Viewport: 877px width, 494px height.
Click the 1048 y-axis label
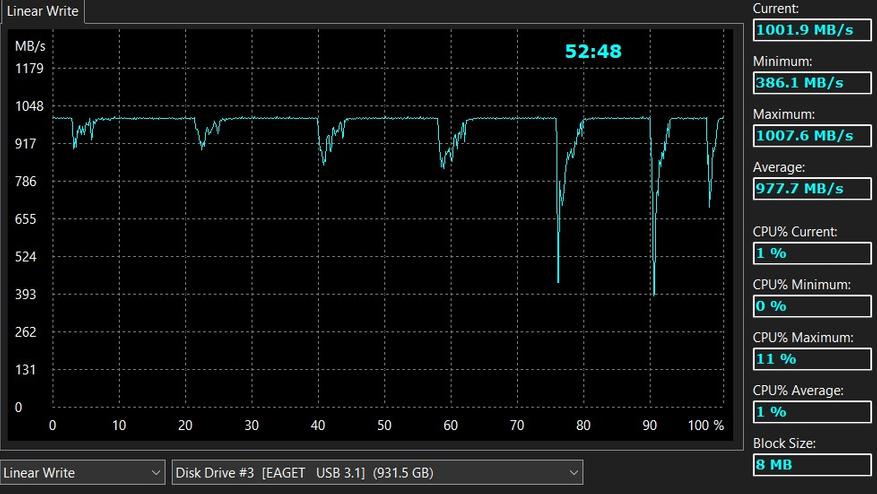point(29,106)
